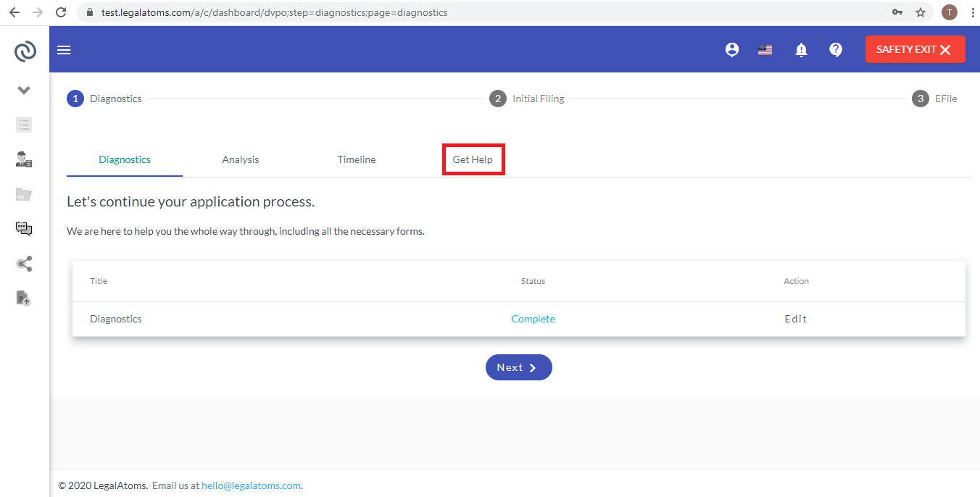The height and width of the screenshot is (497, 980).
Task: Select the Diagnostics tab
Action: tap(125, 159)
